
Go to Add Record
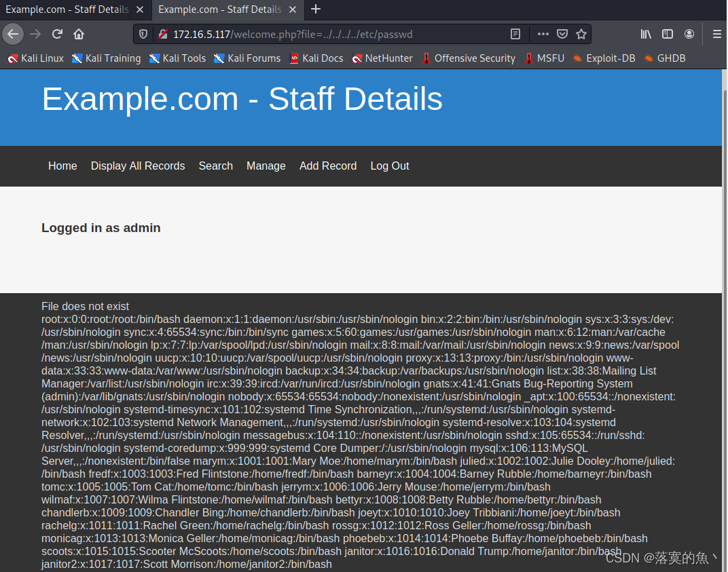tap(328, 166)
